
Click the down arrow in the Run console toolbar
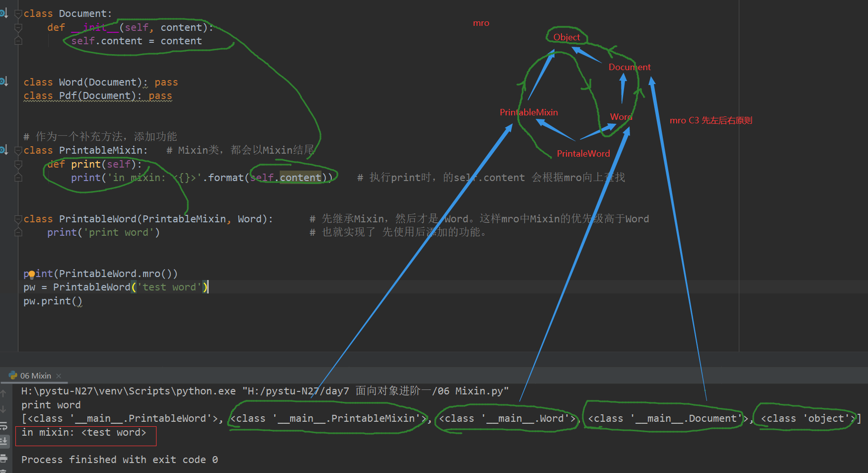[x=4, y=409]
